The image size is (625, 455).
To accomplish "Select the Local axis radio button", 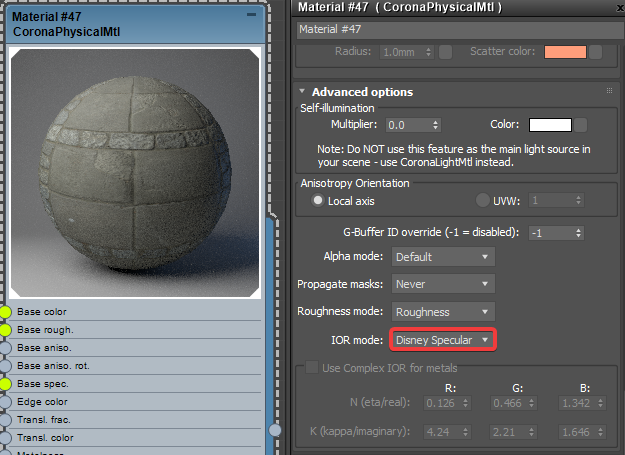I will pos(318,200).
